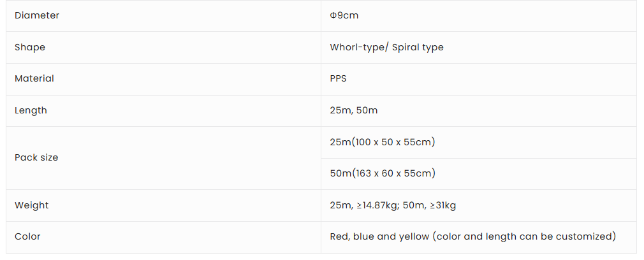Click the 'Φ9cm' diameter value
This screenshot has height=260, width=644.
(x=344, y=15)
